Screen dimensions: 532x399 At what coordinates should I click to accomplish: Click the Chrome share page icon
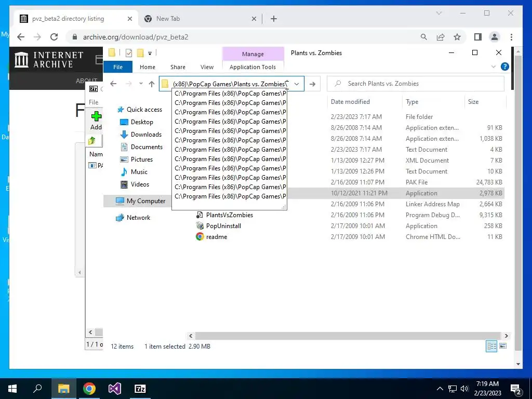pos(441,37)
